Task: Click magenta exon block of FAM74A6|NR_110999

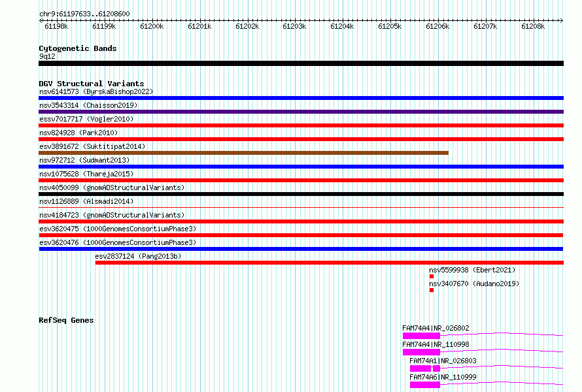Action: [x=425, y=385]
